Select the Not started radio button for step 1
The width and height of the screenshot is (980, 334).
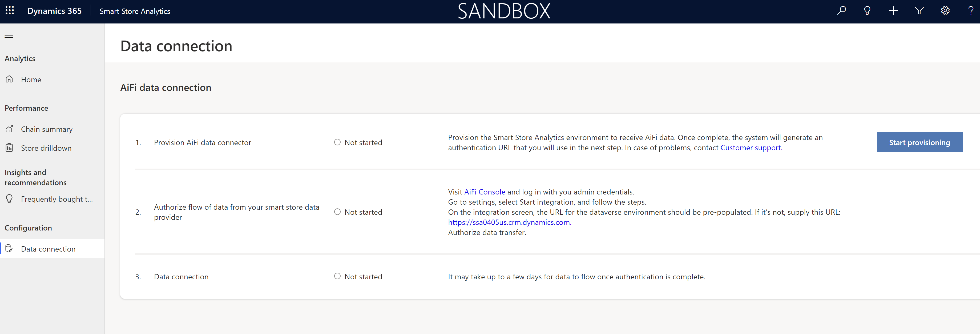(x=337, y=142)
